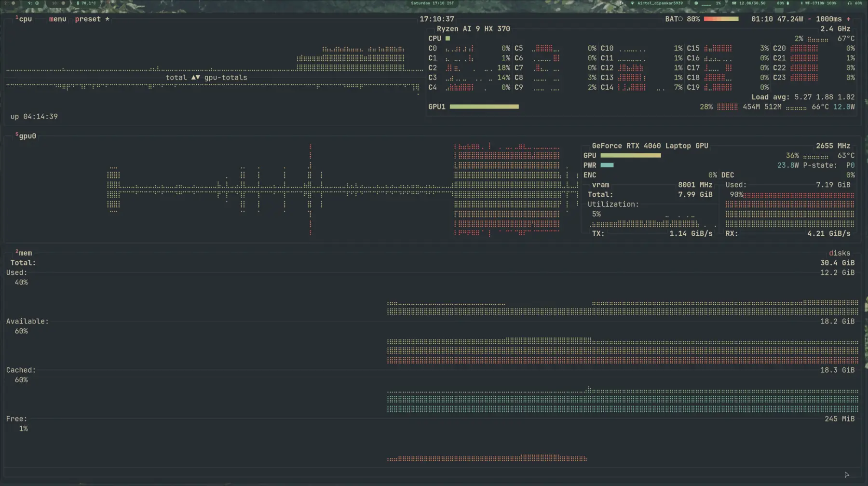Screen dimensions: 868x486
Task: Toggle the BAT battery meter display
Action: (x=721, y=19)
